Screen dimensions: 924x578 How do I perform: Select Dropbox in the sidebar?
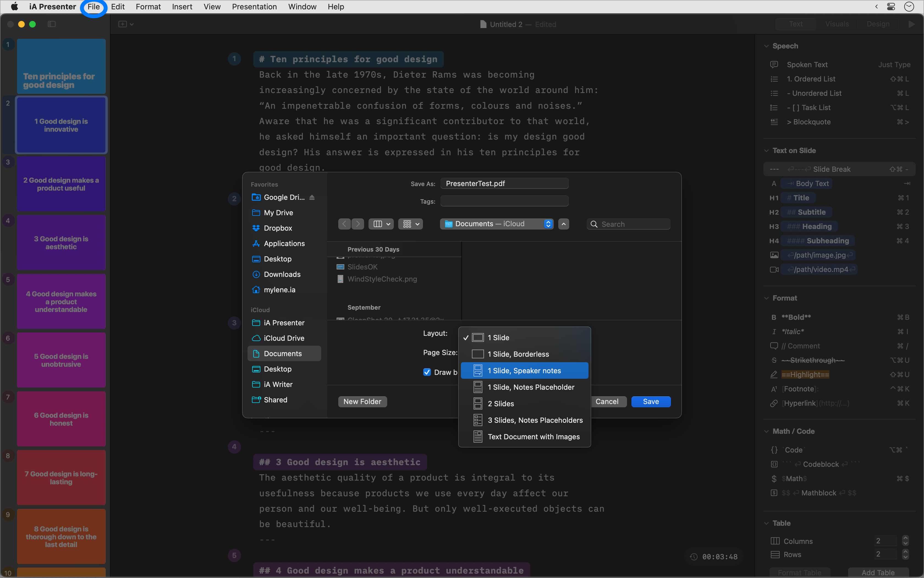(284, 228)
